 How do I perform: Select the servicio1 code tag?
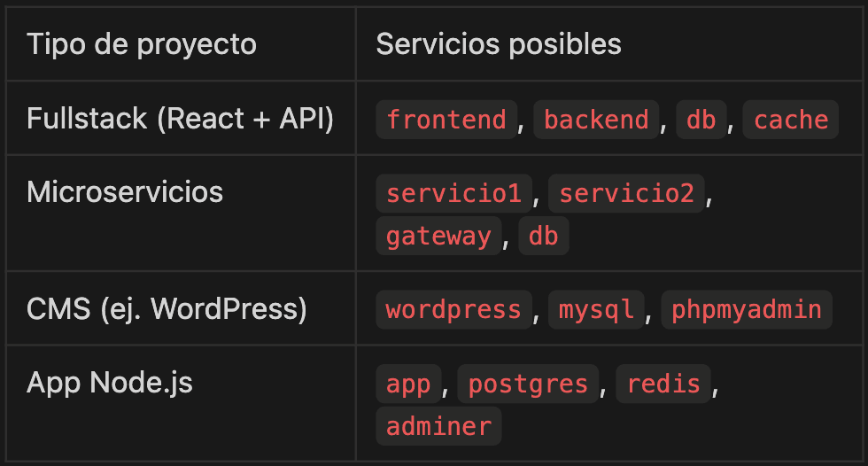click(453, 193)
